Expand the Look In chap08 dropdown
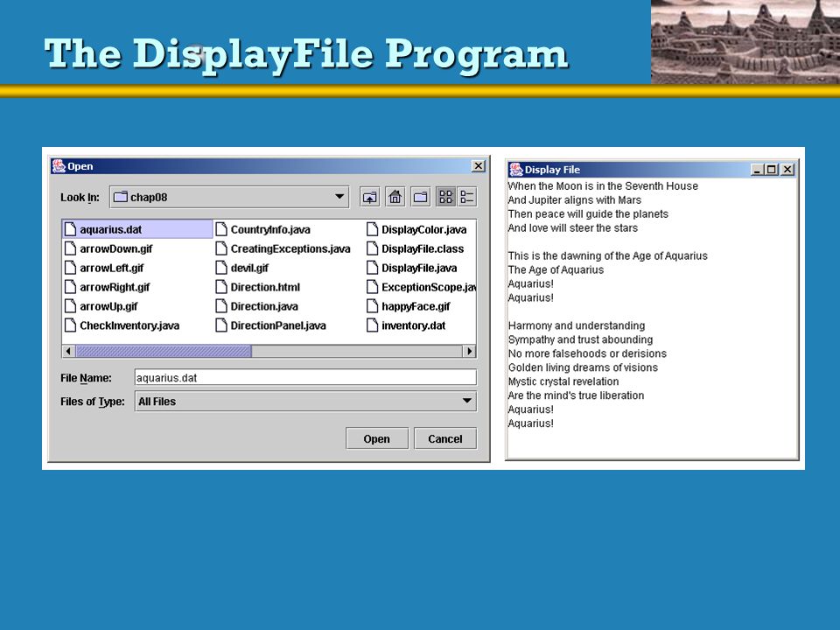 click(339, 197)
